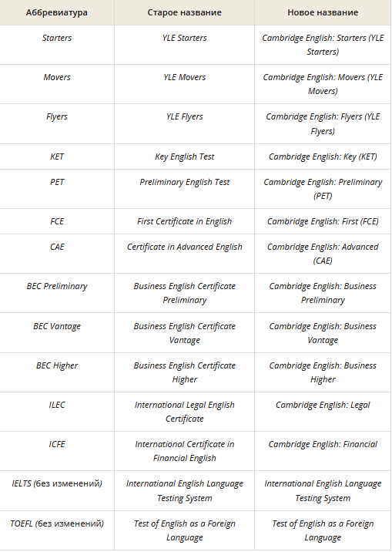Click the ILEC abbreviation cell
Screen dimensions: 392x552
tap(56, 412)
